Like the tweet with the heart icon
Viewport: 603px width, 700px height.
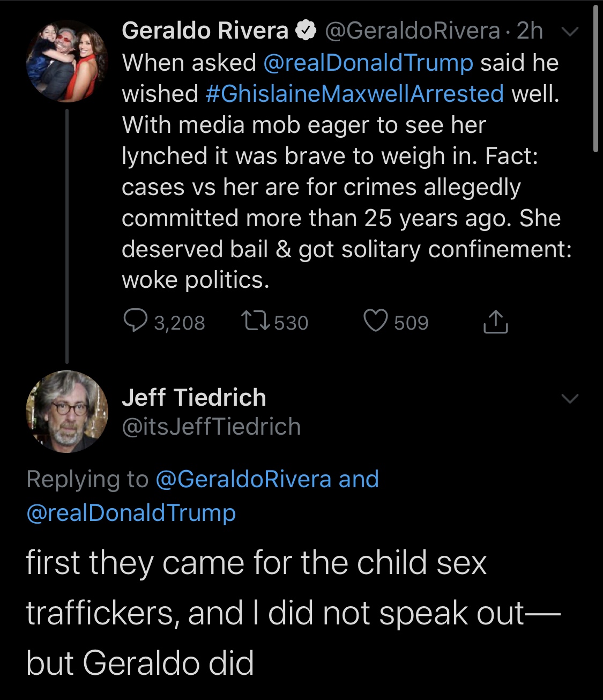(x=375, y=321)
